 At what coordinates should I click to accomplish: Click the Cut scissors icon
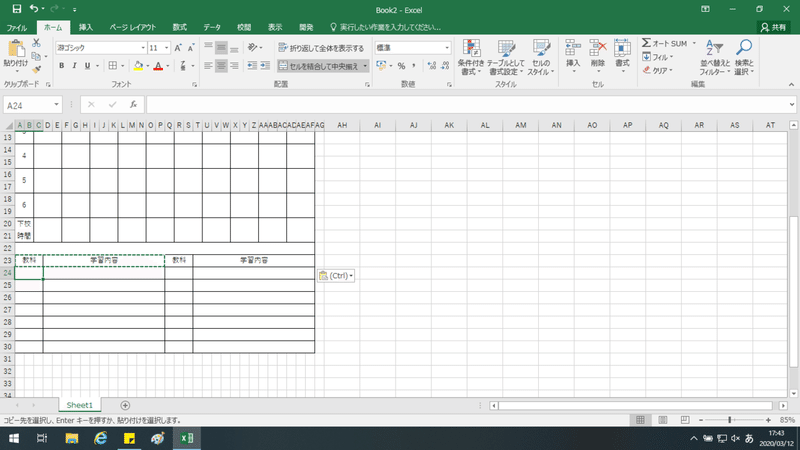[36, 43]
